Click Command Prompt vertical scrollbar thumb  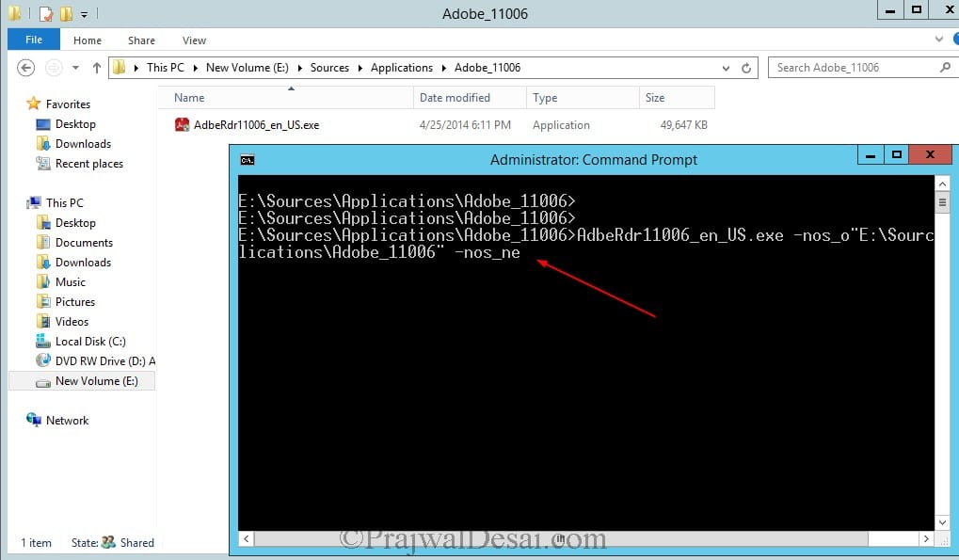(942, 202)
